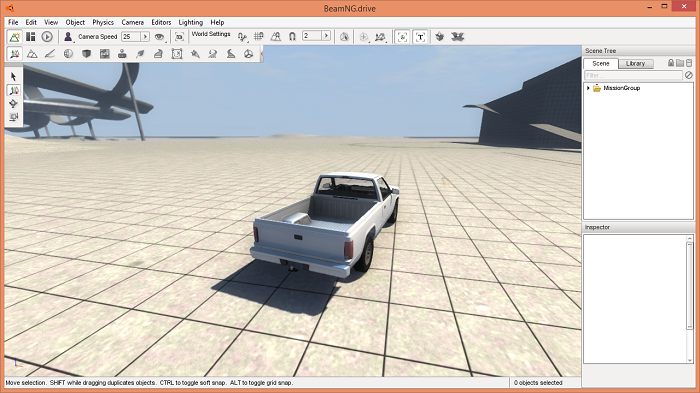Open the GUI Editor mode

(x=30, y=37)
